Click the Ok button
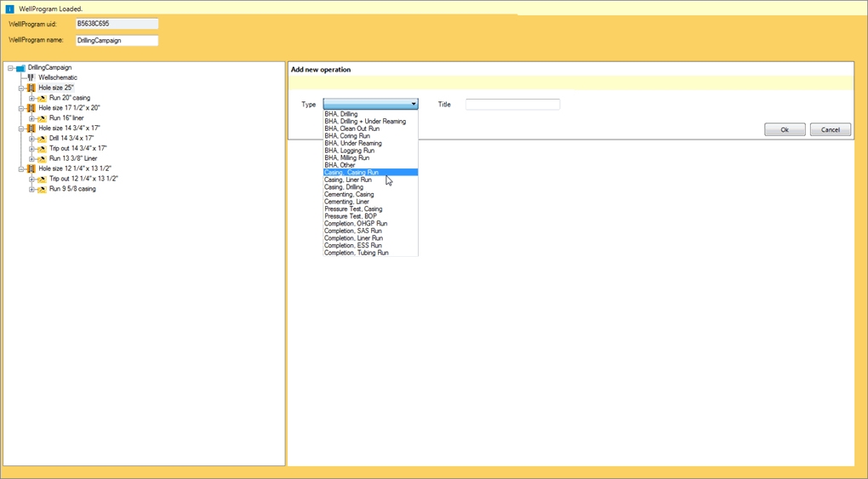Screen dimensions: 868x479 pyautogui.click(x=785, y=129)
